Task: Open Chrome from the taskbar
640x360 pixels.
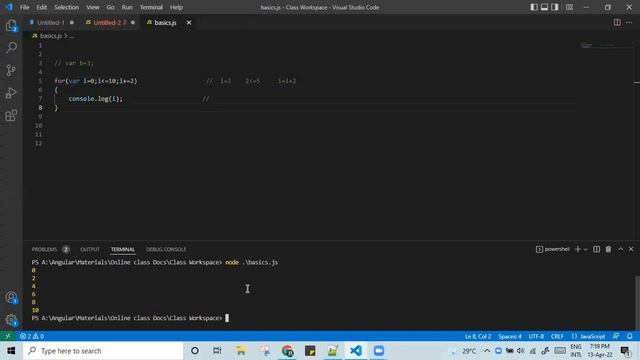Action: (x=287, y=351)
